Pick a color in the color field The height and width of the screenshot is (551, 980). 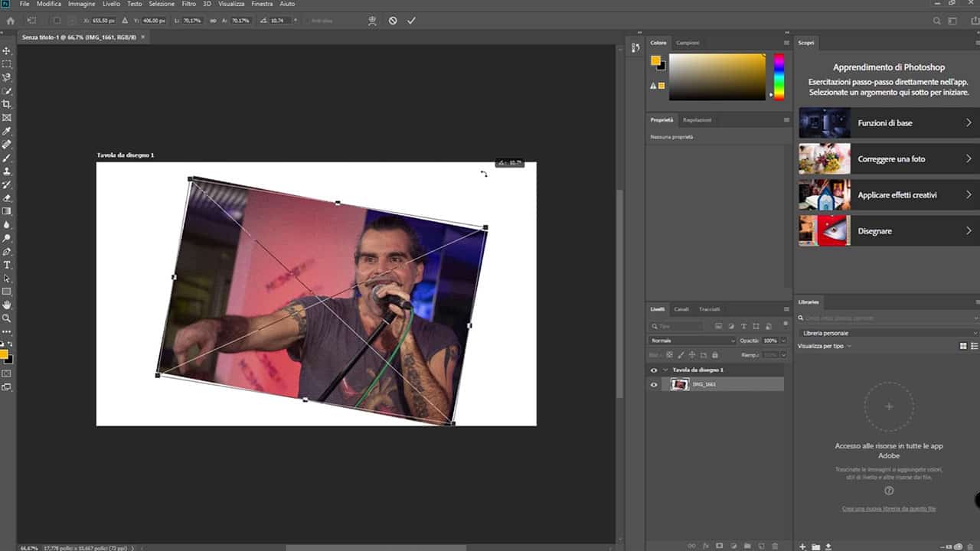(x=717, y=77)
